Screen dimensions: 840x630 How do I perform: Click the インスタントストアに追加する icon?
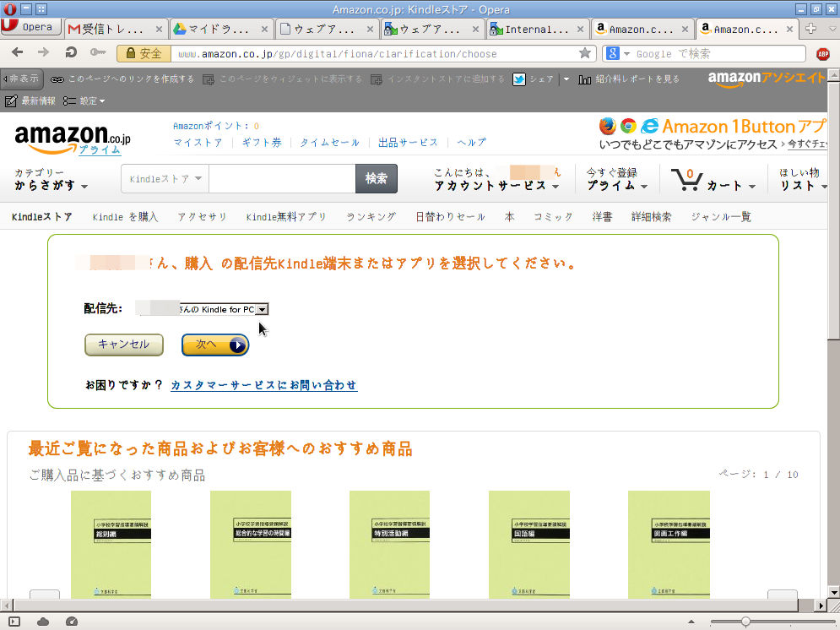point(377,79)
